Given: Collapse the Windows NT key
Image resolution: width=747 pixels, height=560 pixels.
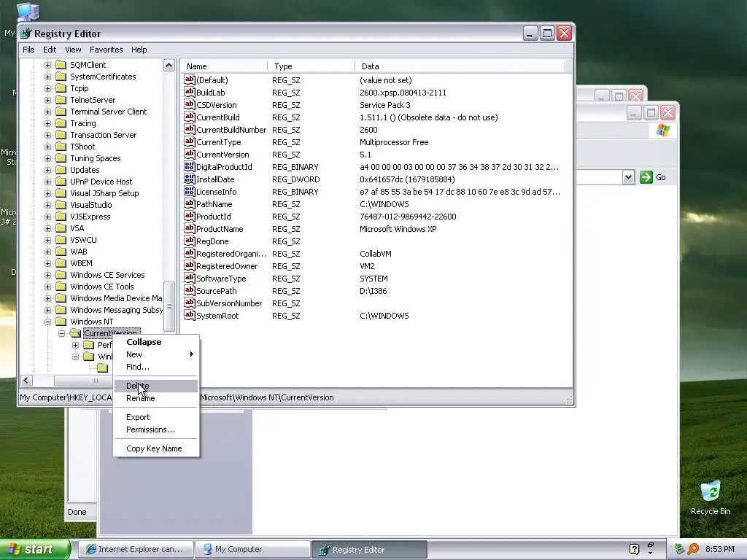Looking at the screenshot, I should (x=47, y=322).
